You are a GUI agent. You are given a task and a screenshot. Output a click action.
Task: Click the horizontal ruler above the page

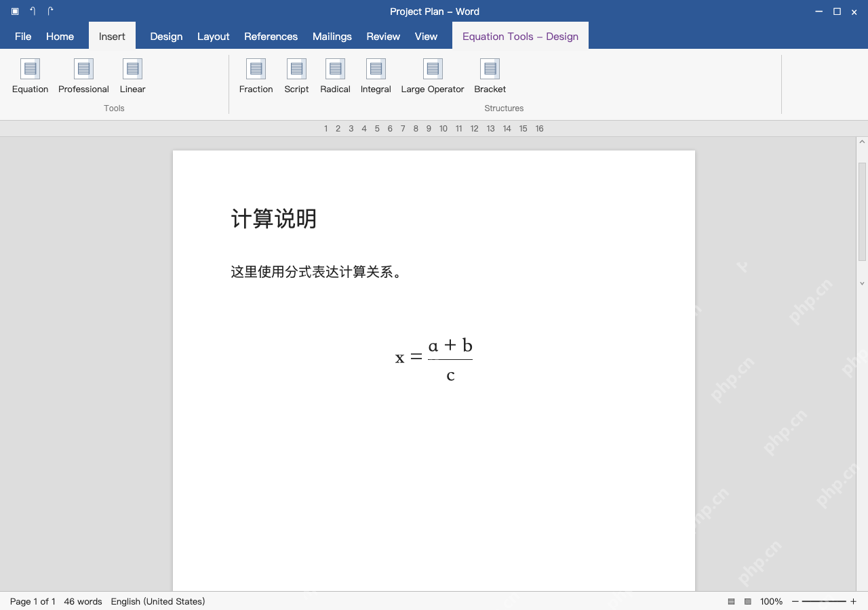[x=434, y=129]
